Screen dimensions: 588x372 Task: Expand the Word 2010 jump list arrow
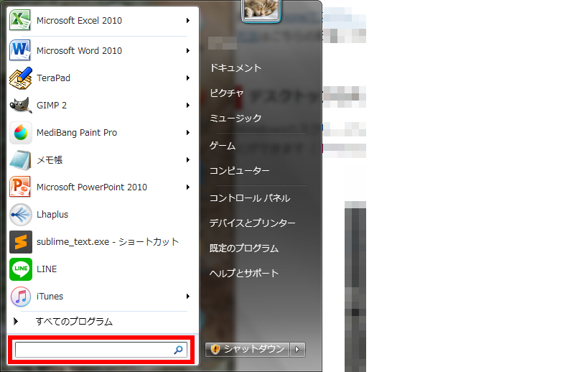188,50
